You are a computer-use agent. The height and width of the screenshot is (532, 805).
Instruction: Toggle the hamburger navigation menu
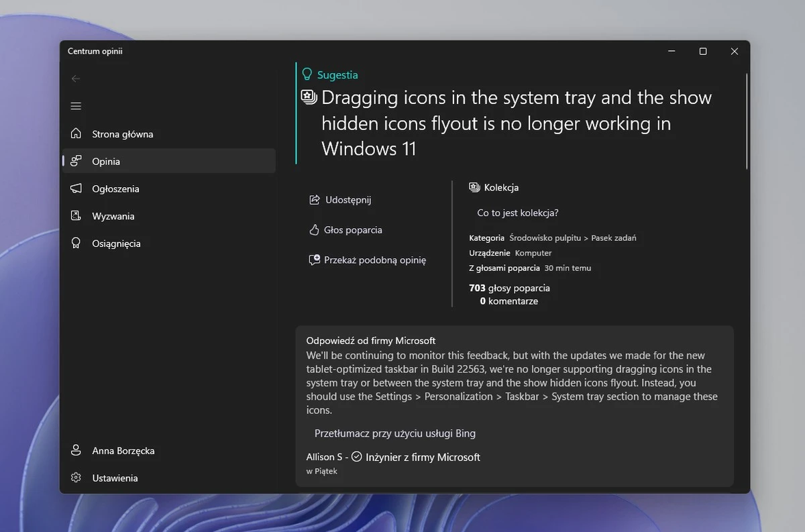point(76,106)
